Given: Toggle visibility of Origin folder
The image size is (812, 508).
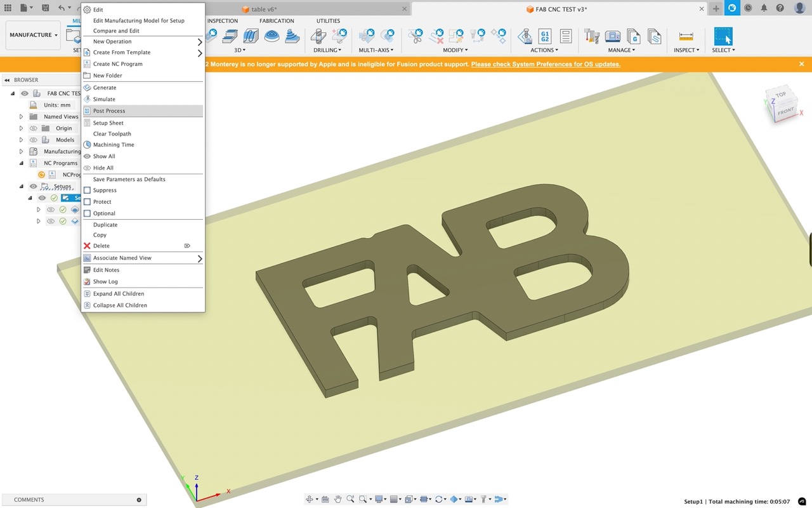Looking at the screenshot, I should [34, 128].
